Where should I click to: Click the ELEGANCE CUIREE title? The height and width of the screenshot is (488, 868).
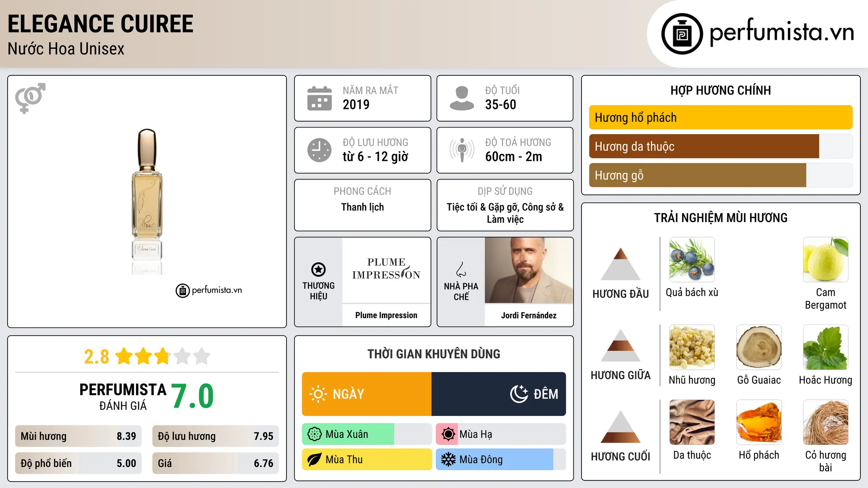coord(100,24)
